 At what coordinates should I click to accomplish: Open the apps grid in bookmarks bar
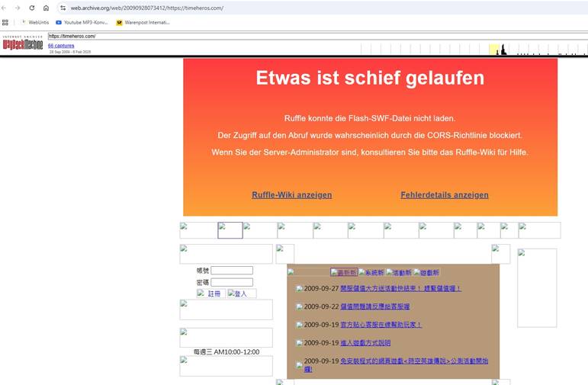[5, 23]
